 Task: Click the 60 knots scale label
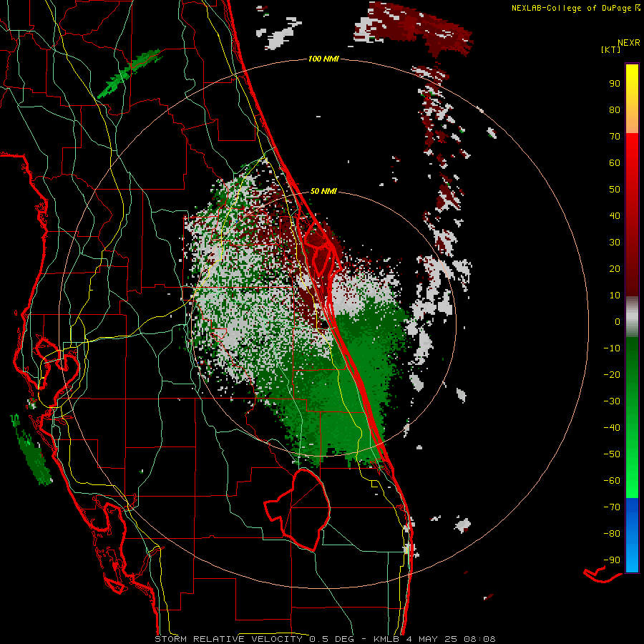[615, 162]
